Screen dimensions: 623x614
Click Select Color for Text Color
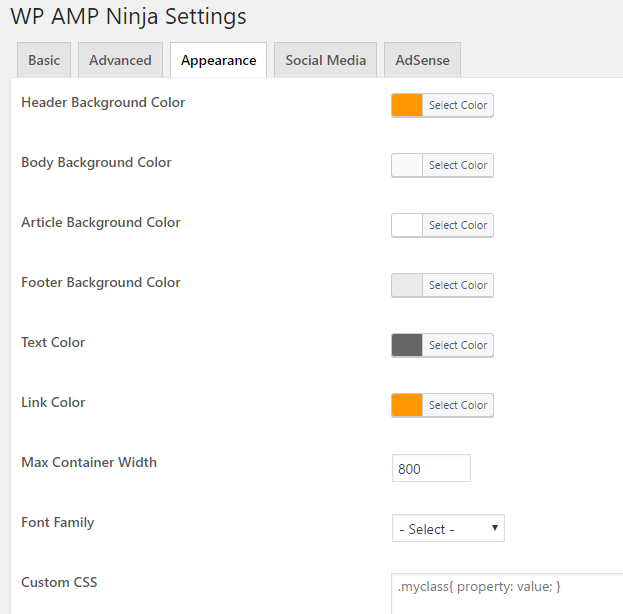pyautogui.click(x=458, y=345)
